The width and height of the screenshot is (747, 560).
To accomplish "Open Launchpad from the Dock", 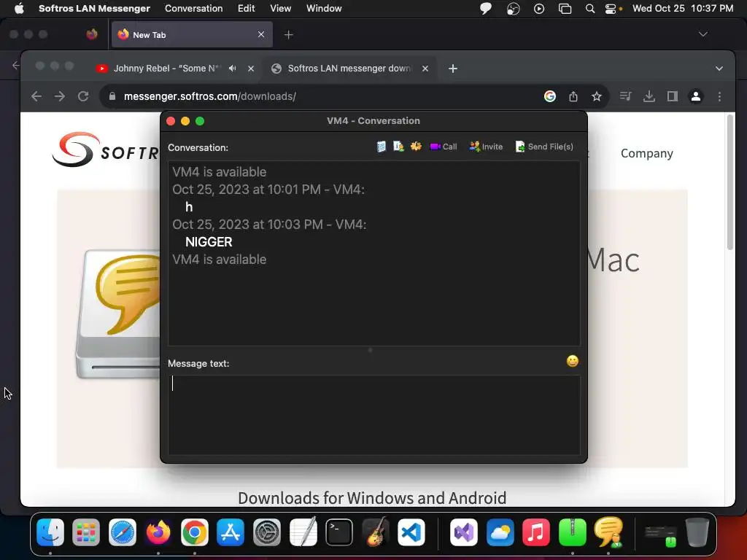I will pos(86,532).
